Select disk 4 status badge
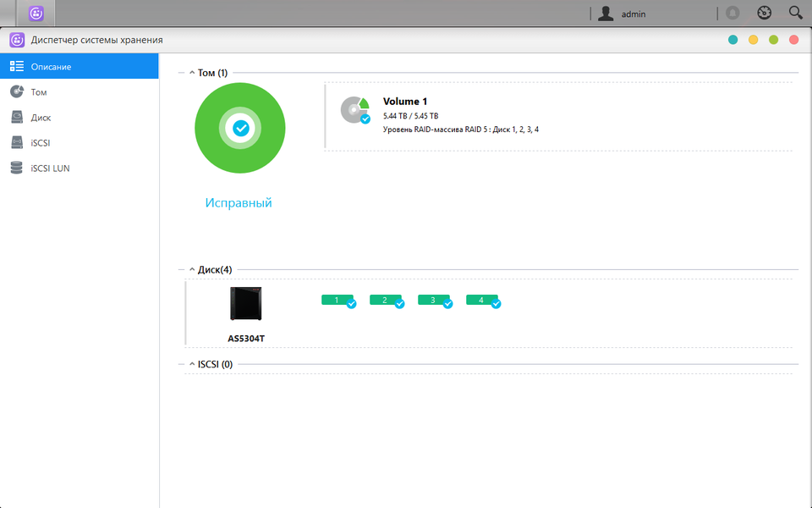 (483, 301)
